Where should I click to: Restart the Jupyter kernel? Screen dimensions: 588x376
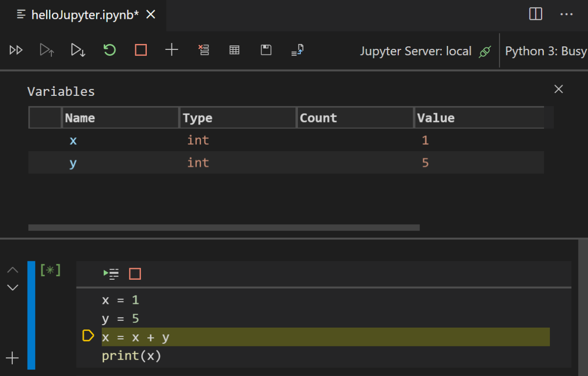[109, 50]
